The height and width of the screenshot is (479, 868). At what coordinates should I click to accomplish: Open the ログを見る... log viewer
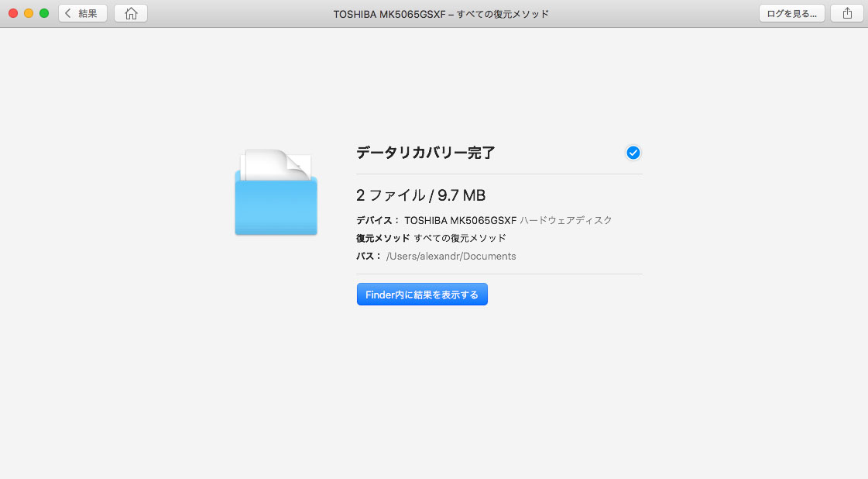791,13
